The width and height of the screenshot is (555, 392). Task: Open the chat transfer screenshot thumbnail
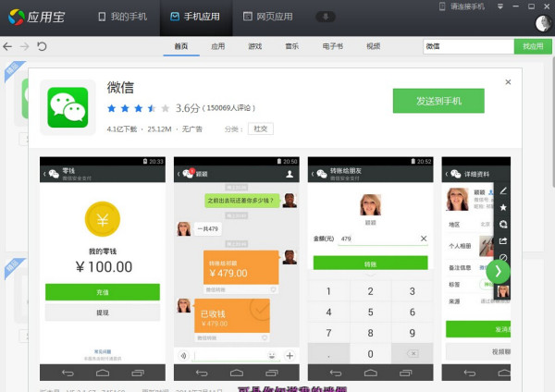click(x=237, y=268)
